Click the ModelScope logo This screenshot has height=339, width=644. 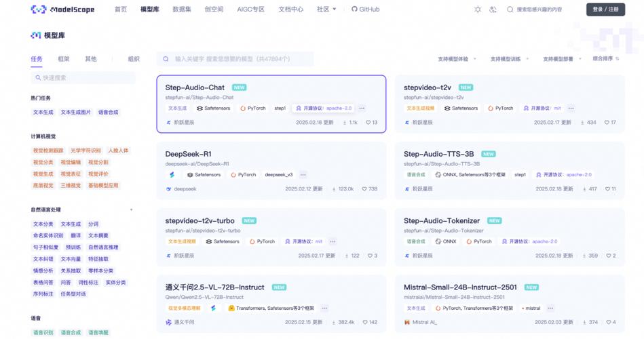(62, 9)
